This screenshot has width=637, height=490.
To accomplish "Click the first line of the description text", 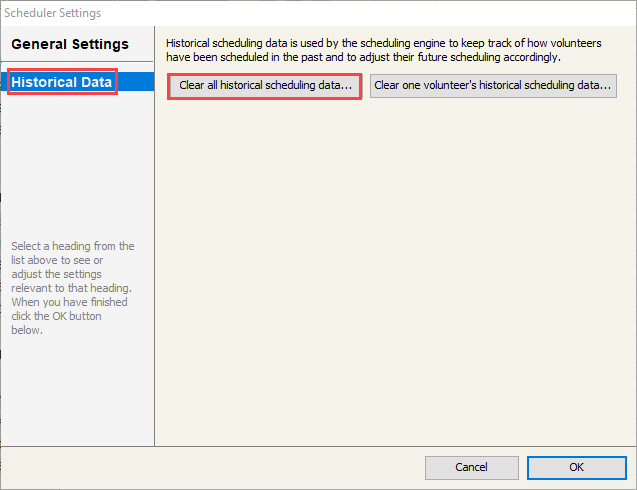I will 383,44.
